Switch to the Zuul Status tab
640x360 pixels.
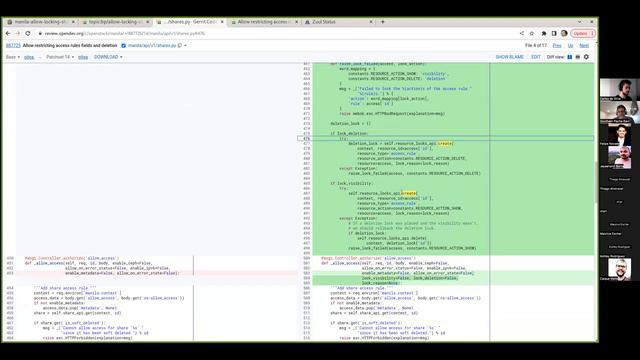[338, 22]
